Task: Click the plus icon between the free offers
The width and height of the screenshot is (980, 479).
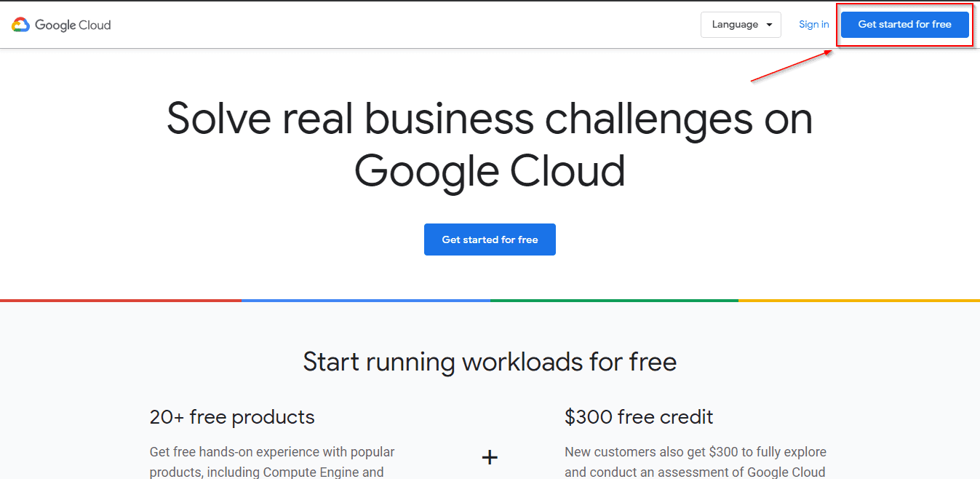Action: coord(490,457)
